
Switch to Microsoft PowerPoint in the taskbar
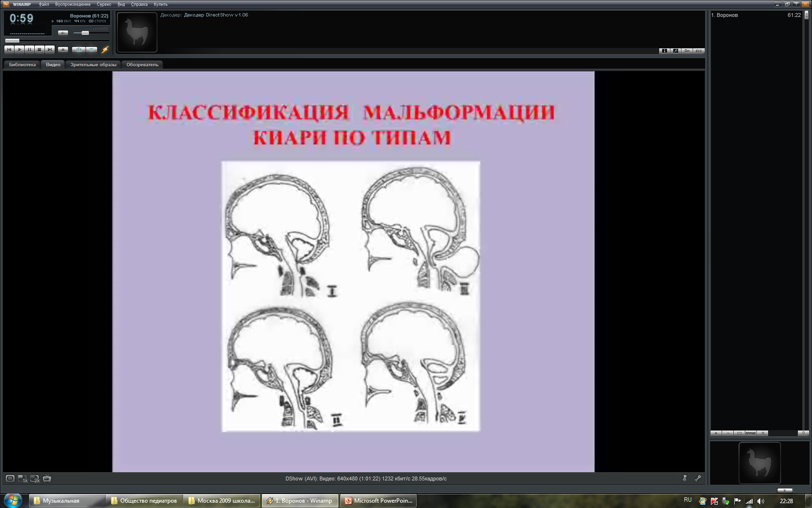pyautogui.click(x=378, y=501)
